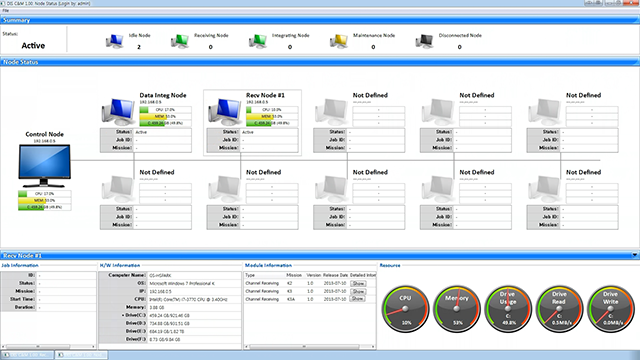Click the Control Node MEM usage bar
The height and width of the screenshot is (360, 640).
(44, 200)
